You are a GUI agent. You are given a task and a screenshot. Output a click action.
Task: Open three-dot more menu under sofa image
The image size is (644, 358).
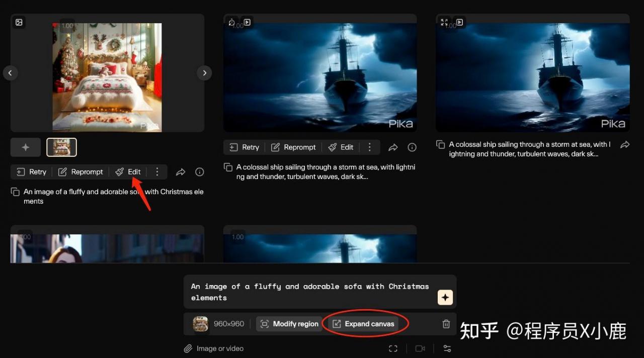[x=157, y=172]
